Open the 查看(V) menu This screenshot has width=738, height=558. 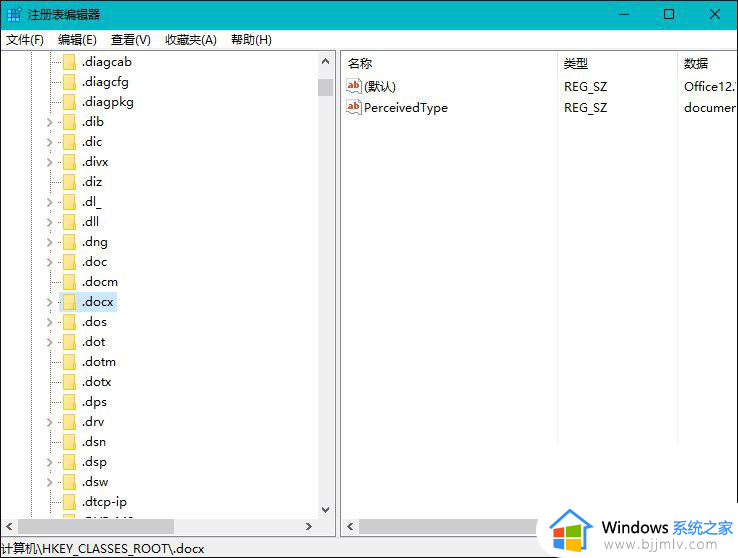coord(130,40)
